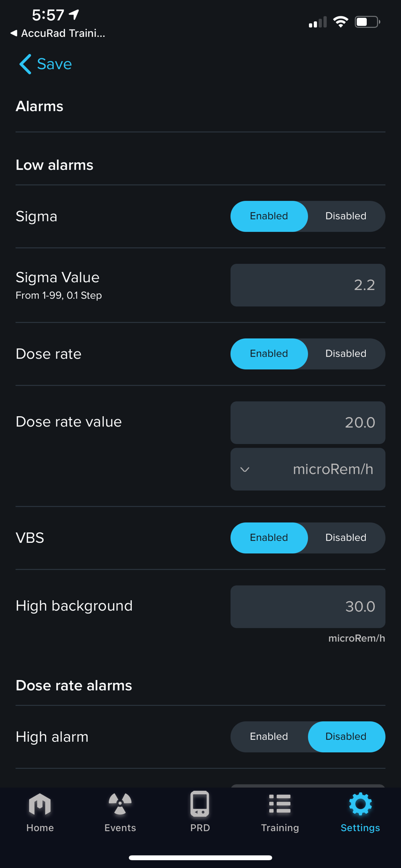401x868 pixels.
Task: Set Dose rate alarm to Disabled
Action: 346,354
